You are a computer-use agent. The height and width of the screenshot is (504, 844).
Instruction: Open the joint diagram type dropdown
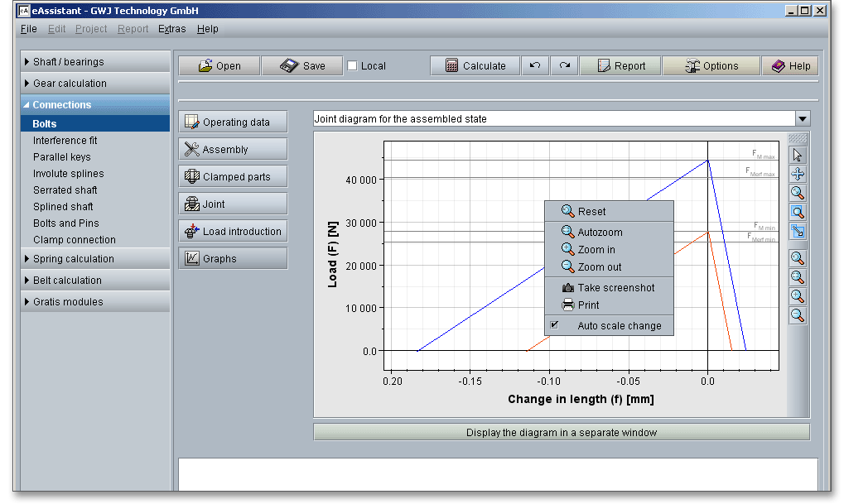pos(802,119)
